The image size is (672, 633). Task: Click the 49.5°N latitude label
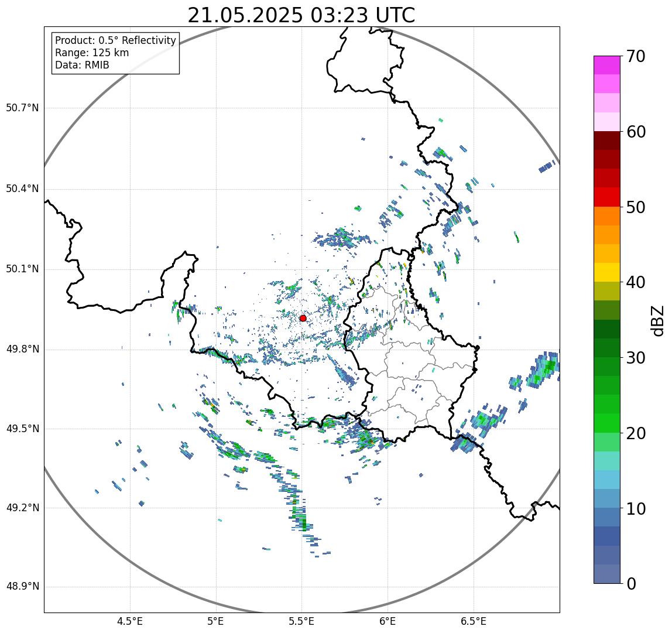tap(22, 429)
